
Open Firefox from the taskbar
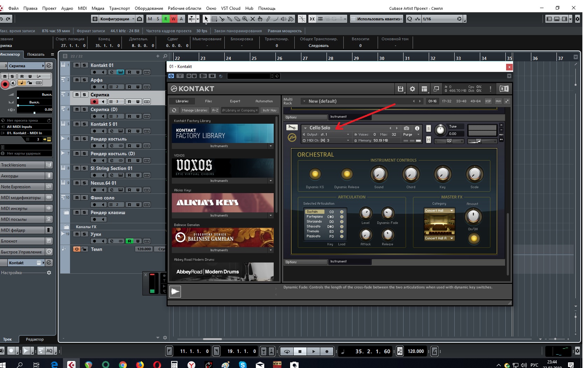click(140, 364)
